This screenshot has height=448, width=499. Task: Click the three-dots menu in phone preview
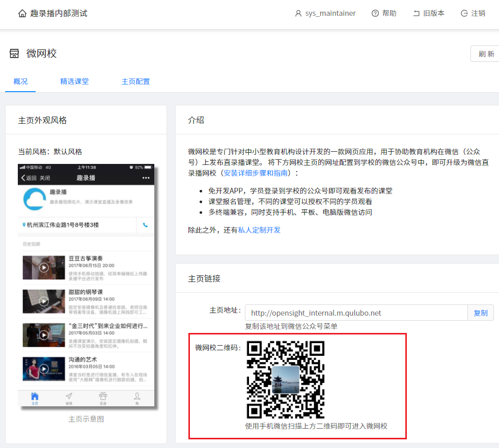[x=146, y=178]
